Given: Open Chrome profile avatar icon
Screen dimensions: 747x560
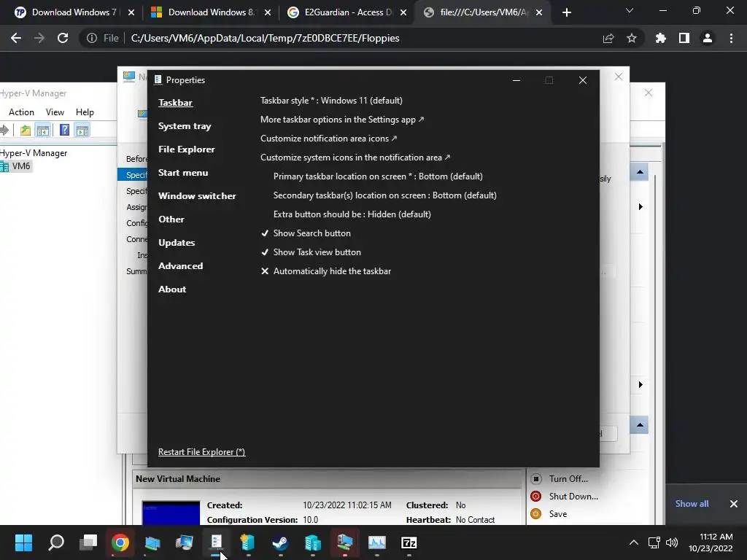Looking at the screenshot, I should (x=708, y=38).
